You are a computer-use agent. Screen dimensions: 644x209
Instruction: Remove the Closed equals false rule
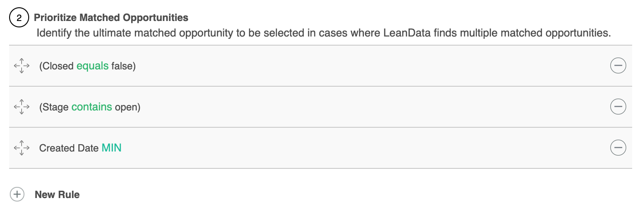[618, 66]
